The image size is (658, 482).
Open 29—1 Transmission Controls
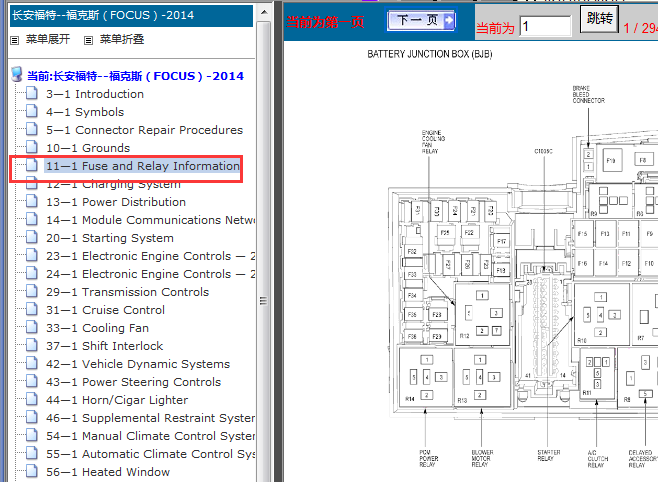pos(128,292)
